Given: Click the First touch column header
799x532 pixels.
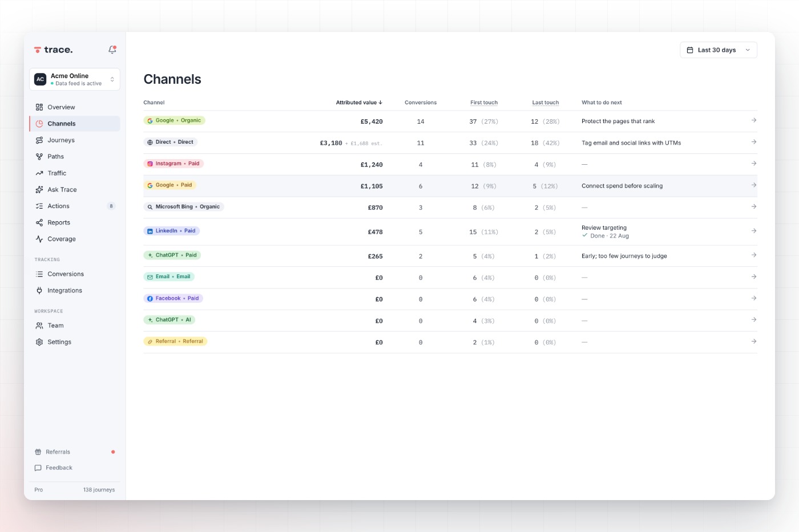Looking at the screenshot, I should [484, 103].
